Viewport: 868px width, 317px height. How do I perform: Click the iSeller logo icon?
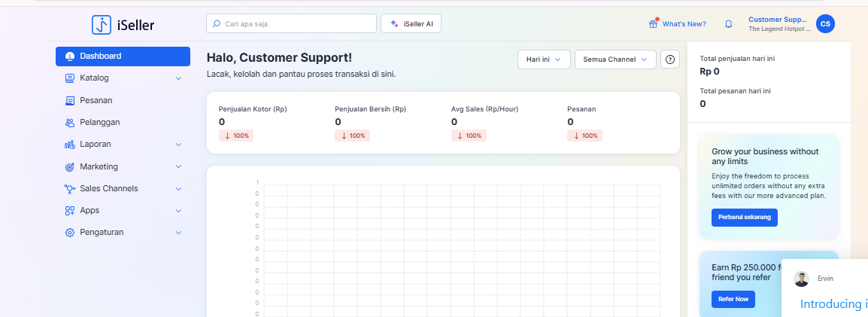coord(101,25)
